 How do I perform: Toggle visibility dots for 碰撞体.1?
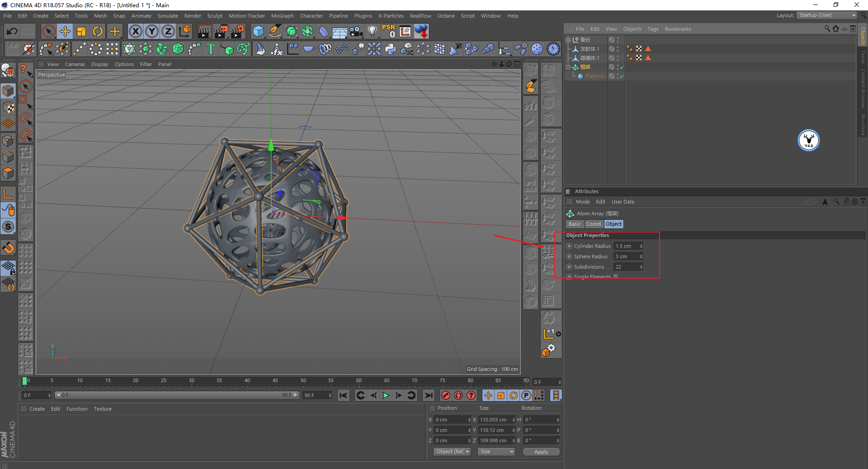click(618, 58)
